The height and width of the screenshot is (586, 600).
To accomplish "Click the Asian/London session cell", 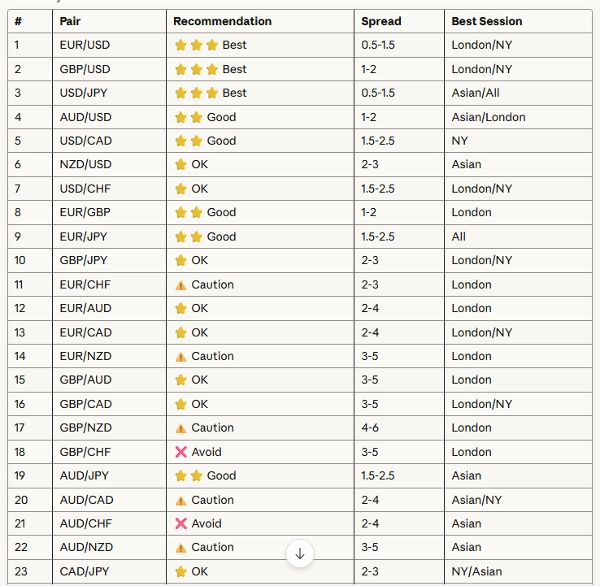I will pos(488,117).
